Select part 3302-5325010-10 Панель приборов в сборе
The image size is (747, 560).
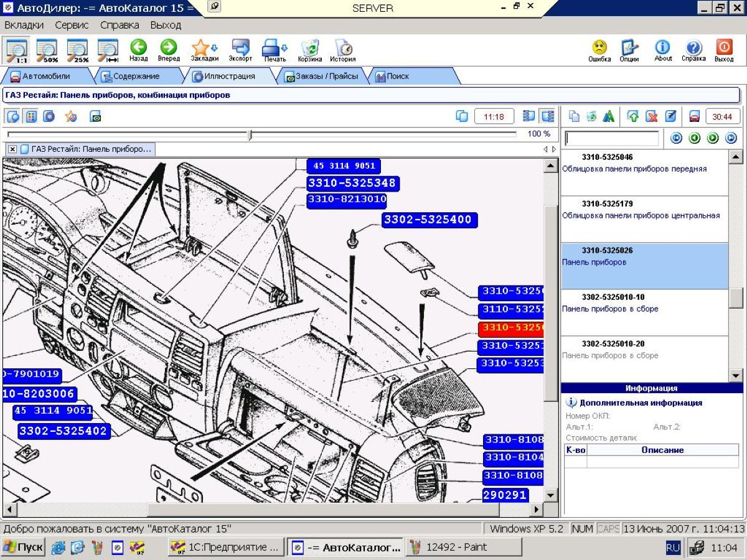(644, 312)
